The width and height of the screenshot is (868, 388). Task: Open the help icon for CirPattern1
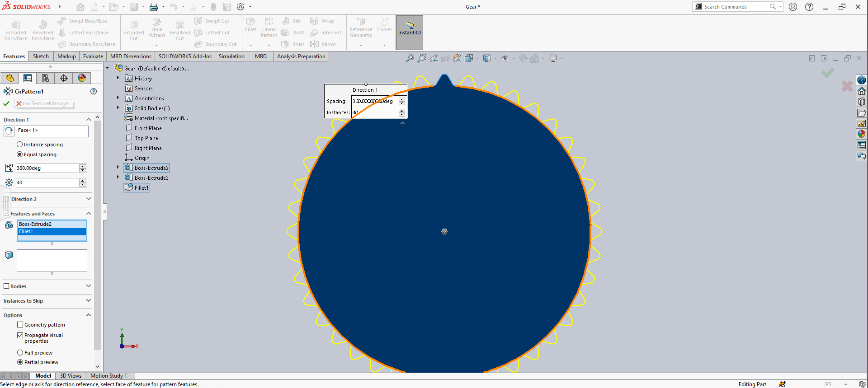coord(94,91)
